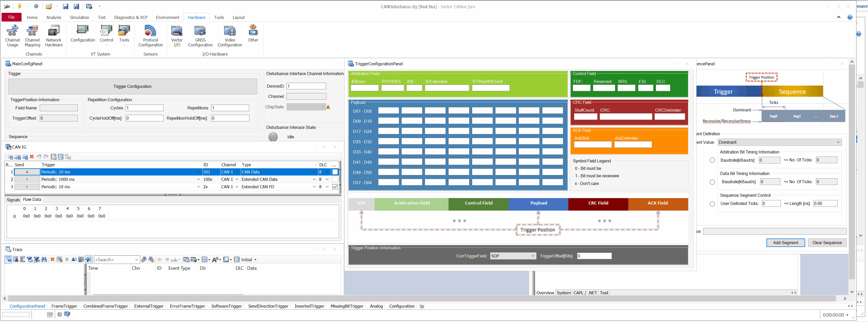Select the Sequence Segment Control radio button

712,204
